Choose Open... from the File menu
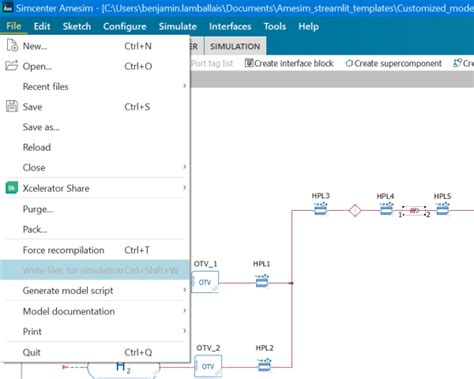The image size is (474, 379). click(x=95, y=66)
